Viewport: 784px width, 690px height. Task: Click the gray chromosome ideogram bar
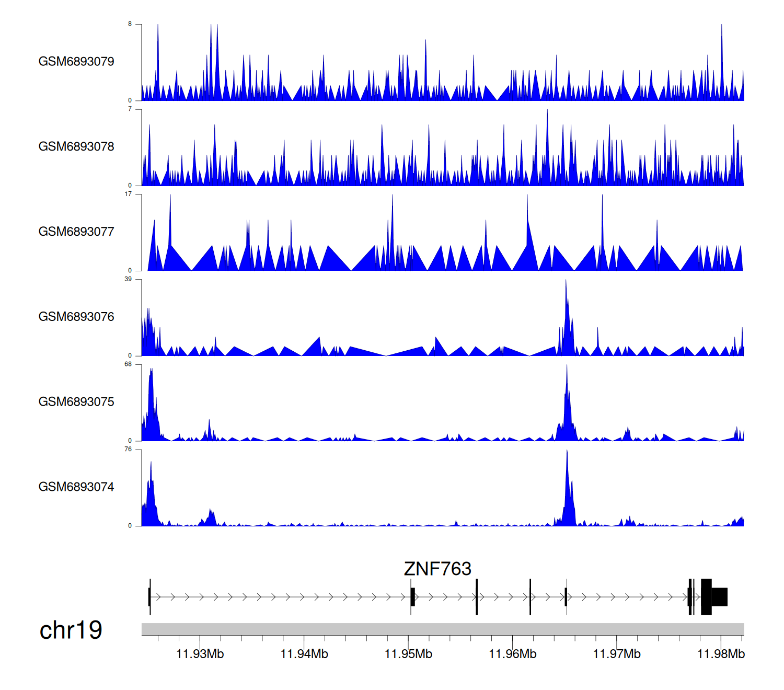[442, 629]
